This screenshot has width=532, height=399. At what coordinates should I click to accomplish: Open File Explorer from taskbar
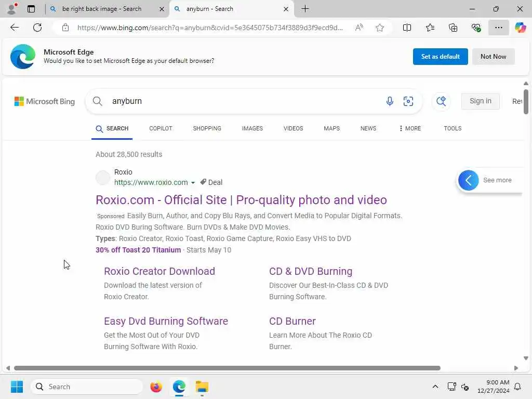tap(202, 387)
